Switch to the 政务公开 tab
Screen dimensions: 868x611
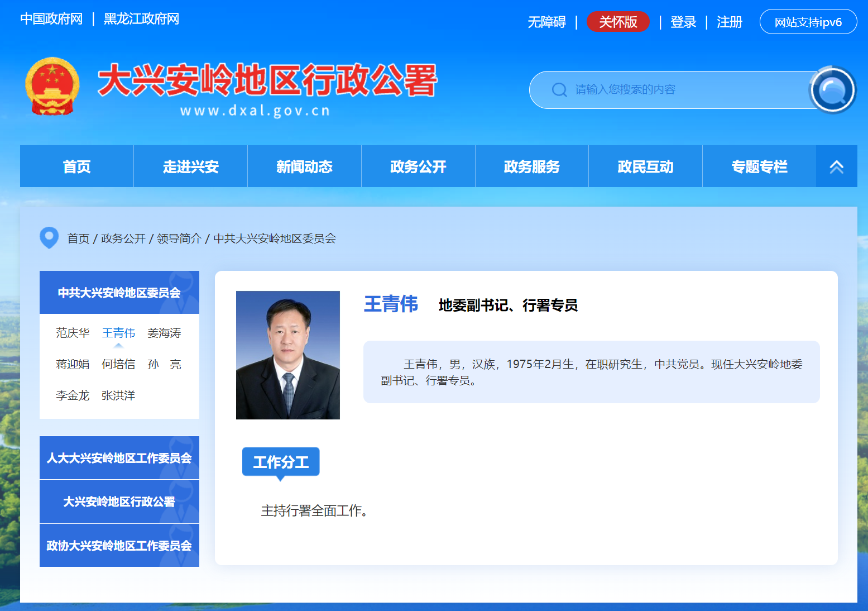418,166
